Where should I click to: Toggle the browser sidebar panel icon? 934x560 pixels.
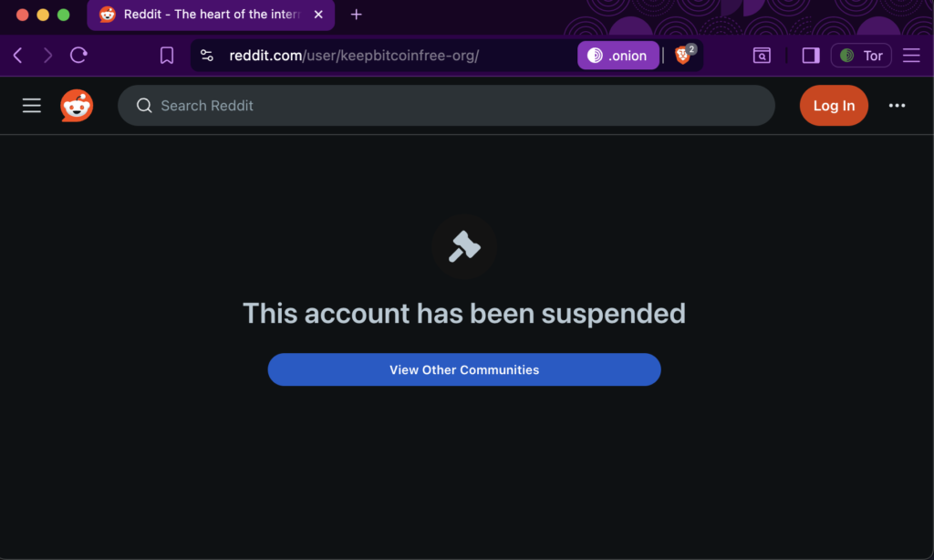(810, 56)
